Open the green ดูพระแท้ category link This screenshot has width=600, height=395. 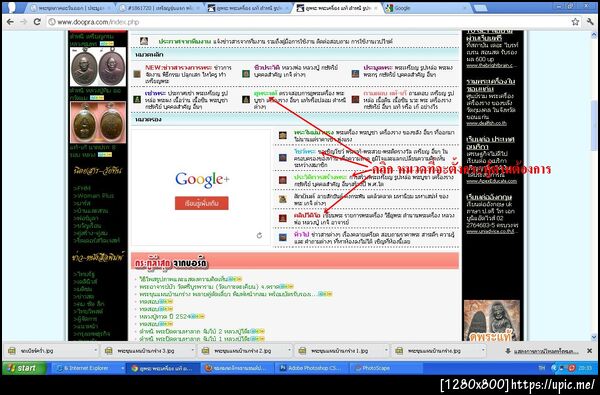coord(266,93)
